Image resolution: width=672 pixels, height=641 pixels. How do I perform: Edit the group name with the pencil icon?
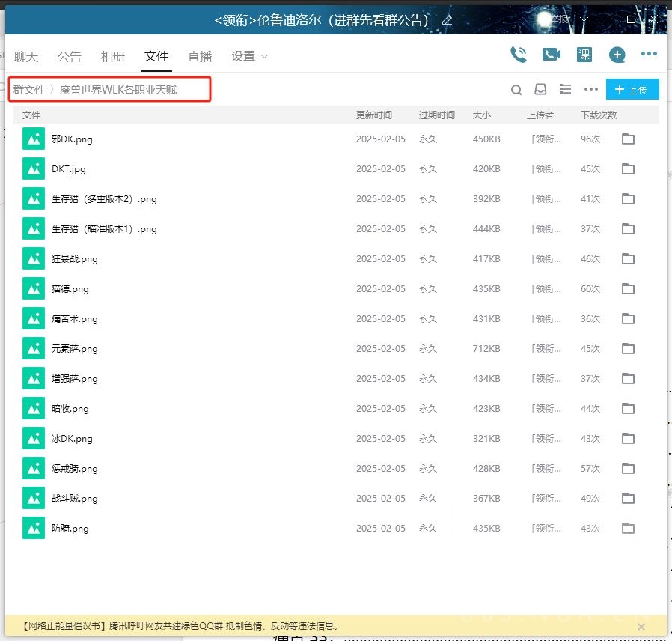(x=447, y=20)
